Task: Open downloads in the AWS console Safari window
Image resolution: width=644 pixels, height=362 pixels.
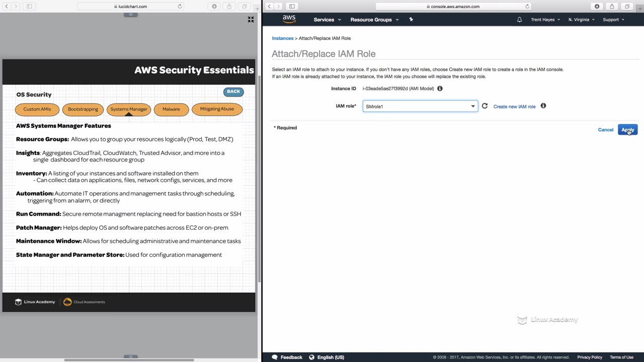Action: pos(597,7)
